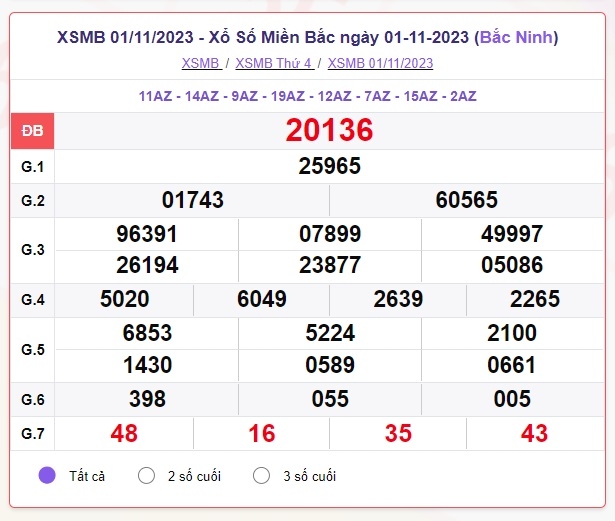Image resolution: width=615 pixels, height=521 pixels.
Task: Click the G.4 number 2265
Action: coord(535,299)
